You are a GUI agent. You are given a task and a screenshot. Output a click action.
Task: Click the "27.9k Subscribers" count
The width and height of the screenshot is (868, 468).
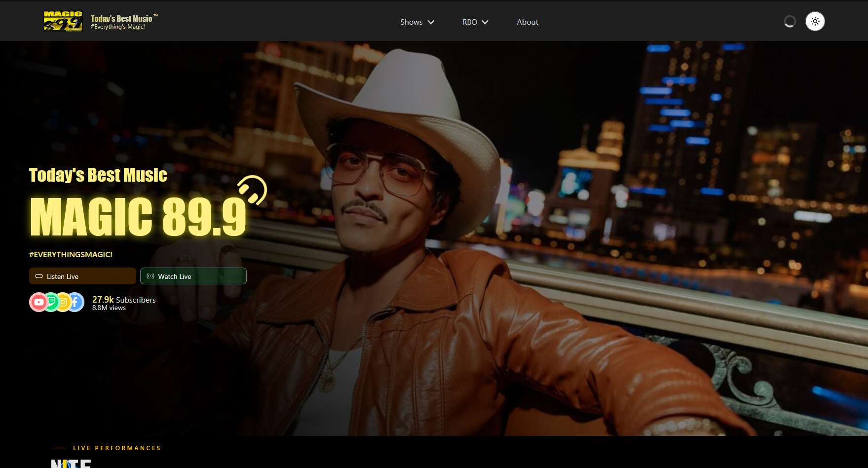[124, 300]
